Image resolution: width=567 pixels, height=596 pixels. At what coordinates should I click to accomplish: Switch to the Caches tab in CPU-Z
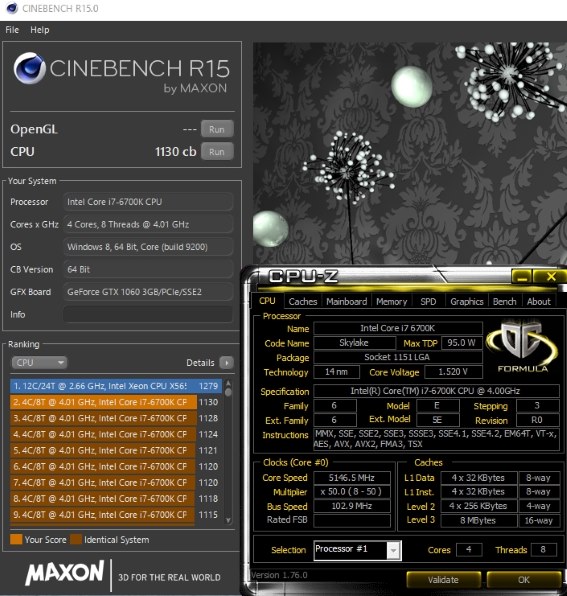pyautogui.click(x=303, y=302)
